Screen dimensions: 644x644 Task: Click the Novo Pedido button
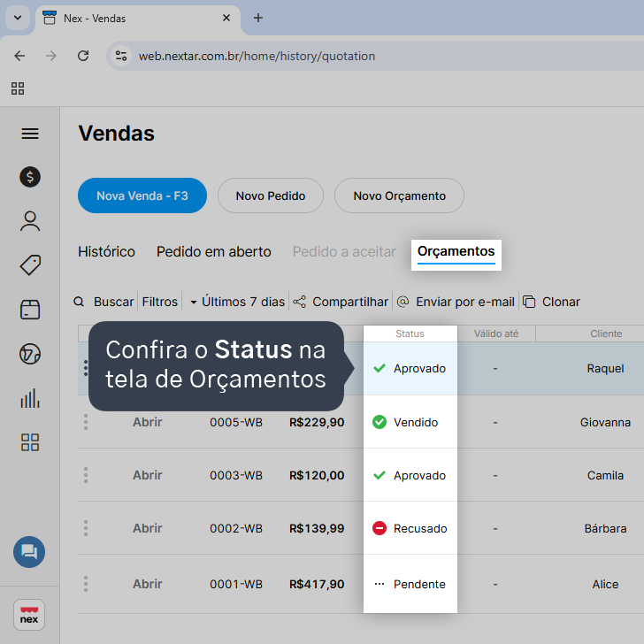click(x=271, y=195)
